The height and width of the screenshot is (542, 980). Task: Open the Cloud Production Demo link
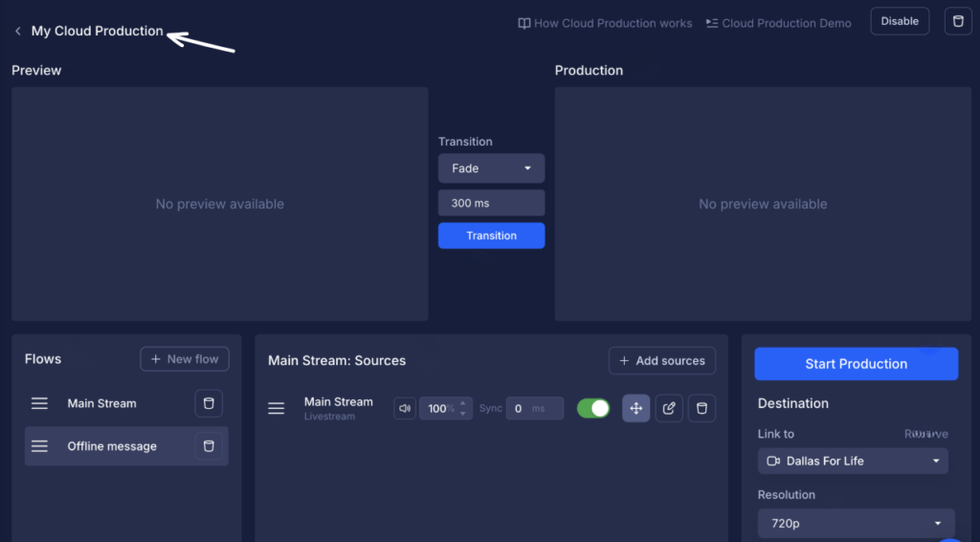779,23
